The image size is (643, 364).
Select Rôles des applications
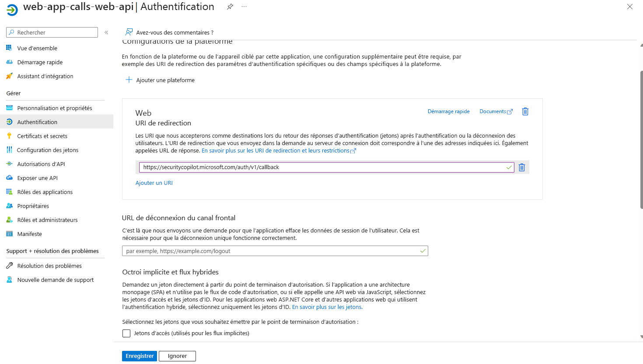tap(45, 192)
